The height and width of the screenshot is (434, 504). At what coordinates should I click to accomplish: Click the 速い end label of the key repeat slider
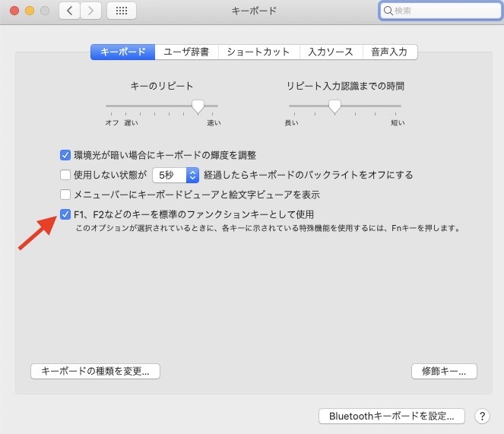214,123
